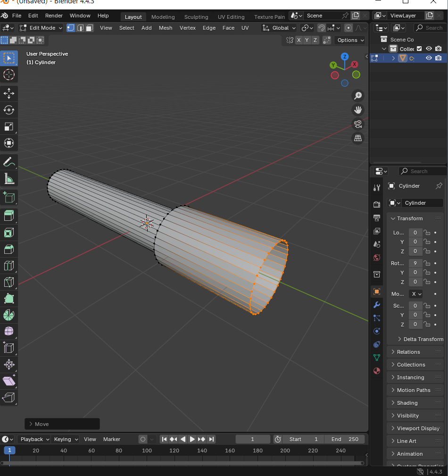
Task: Switch perspective/orthographic grid icon
Action: (358, 138)
